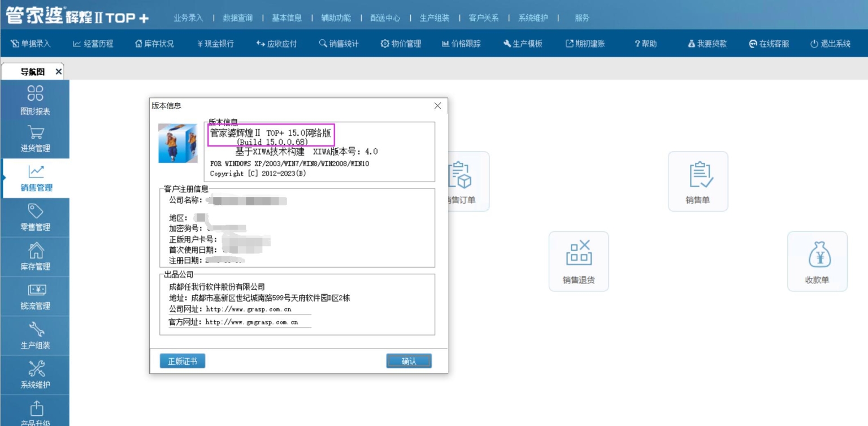Image resolution: width=868 pixels, height=426 pixels.
Task: Click the 收款单 shortcut icon
Action: [817, 261]
